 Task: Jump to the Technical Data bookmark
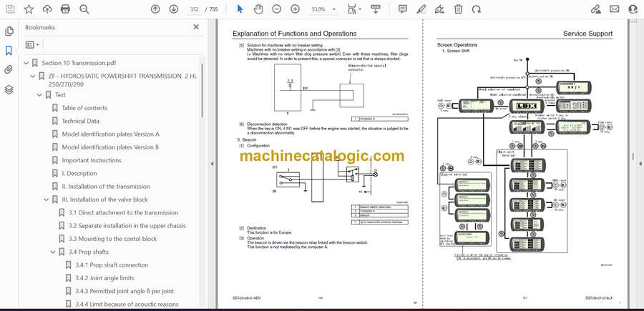[x=80, y=121]
